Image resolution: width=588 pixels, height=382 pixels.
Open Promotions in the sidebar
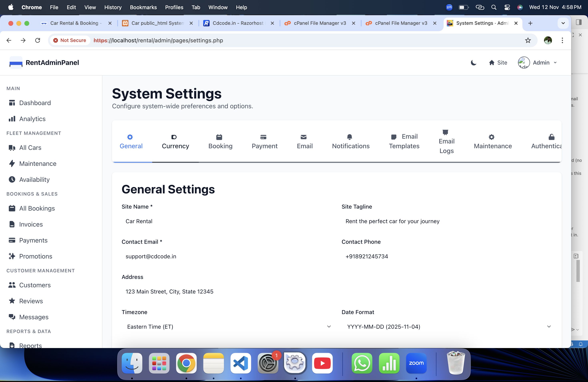click(x=36, y=256)
